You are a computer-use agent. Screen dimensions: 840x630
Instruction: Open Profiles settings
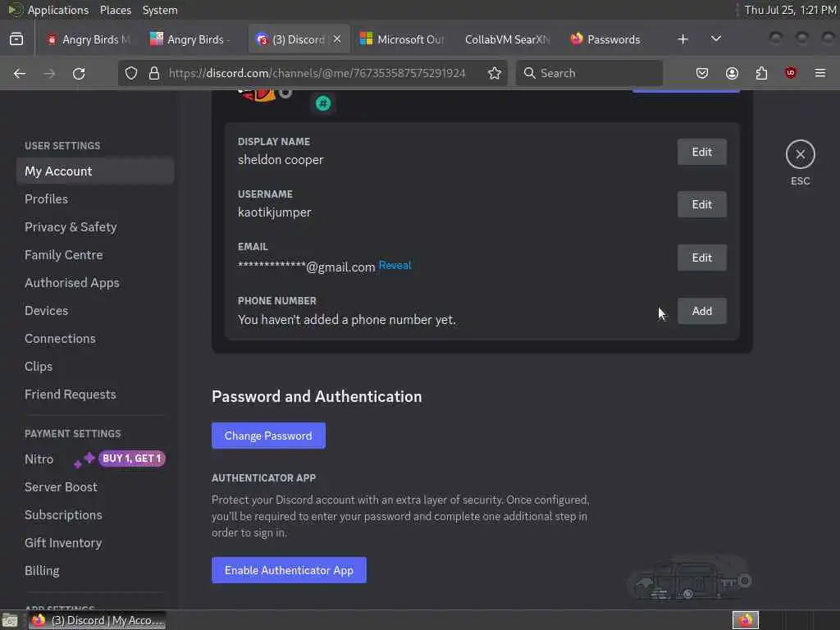95,199
